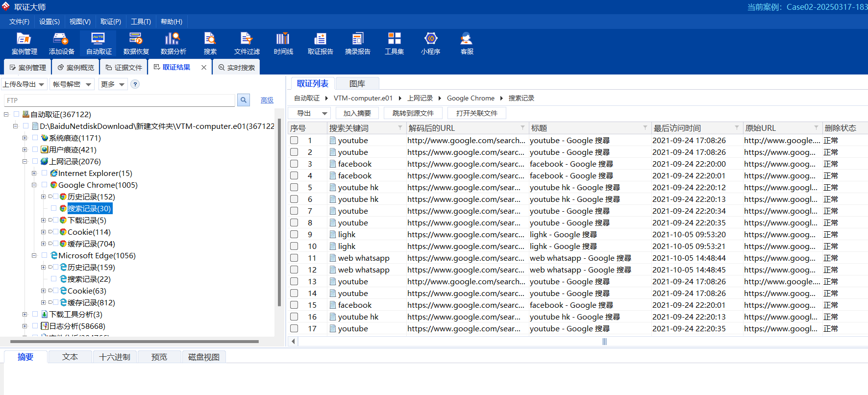The height and width of the screenshot is (395, 868).
Task: Open the 帮助(H) menu
Action: pyautogui.click(x=172, y=22)
